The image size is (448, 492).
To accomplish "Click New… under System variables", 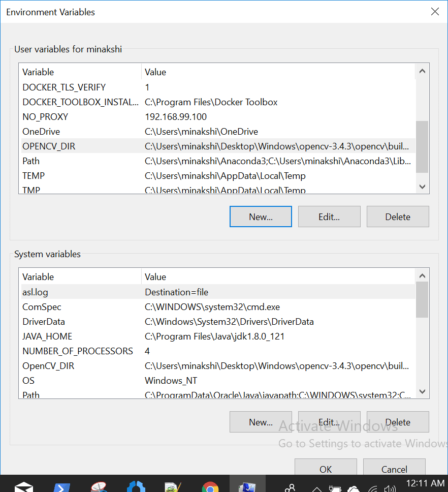I will click(x=261, y=422).
